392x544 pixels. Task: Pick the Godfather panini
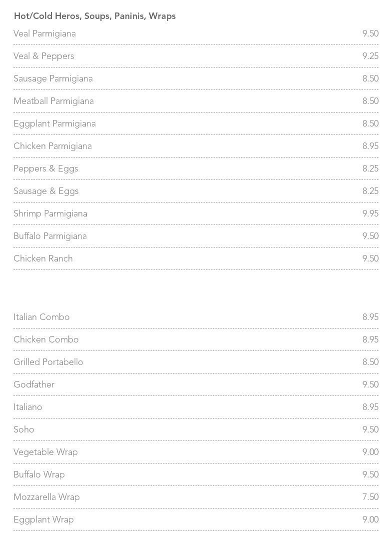(34, 384)
